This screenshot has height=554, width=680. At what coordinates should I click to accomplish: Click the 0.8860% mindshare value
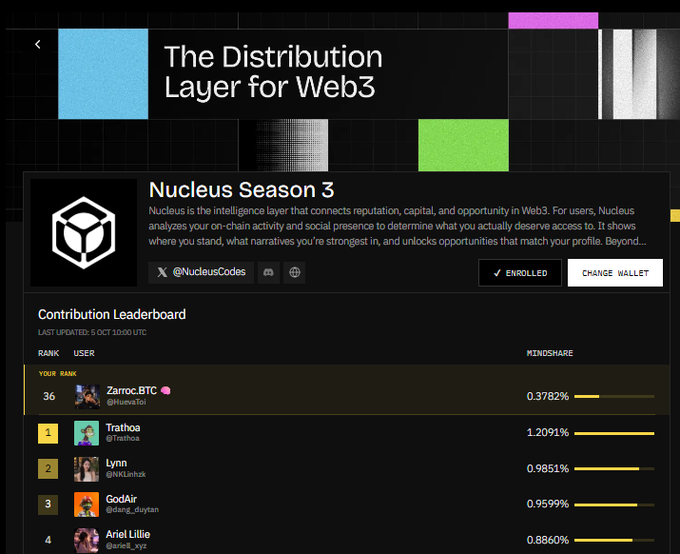(x=547, y=540)
